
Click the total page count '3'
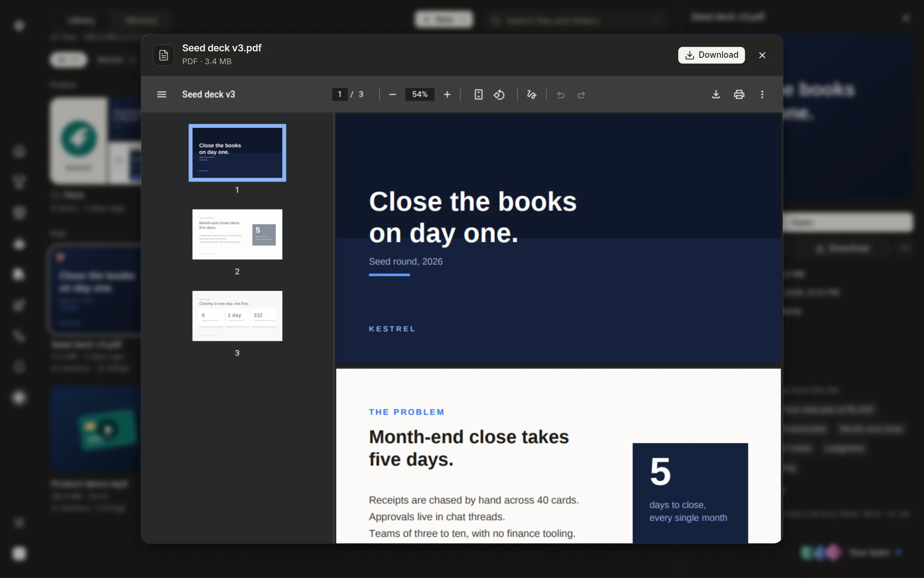tap(361, 94)
